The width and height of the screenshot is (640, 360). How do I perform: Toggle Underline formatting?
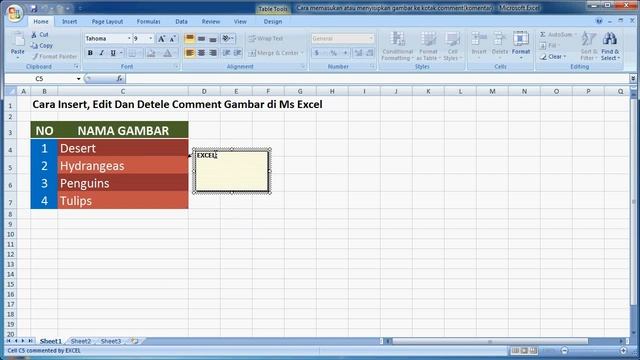coord(113,53)
